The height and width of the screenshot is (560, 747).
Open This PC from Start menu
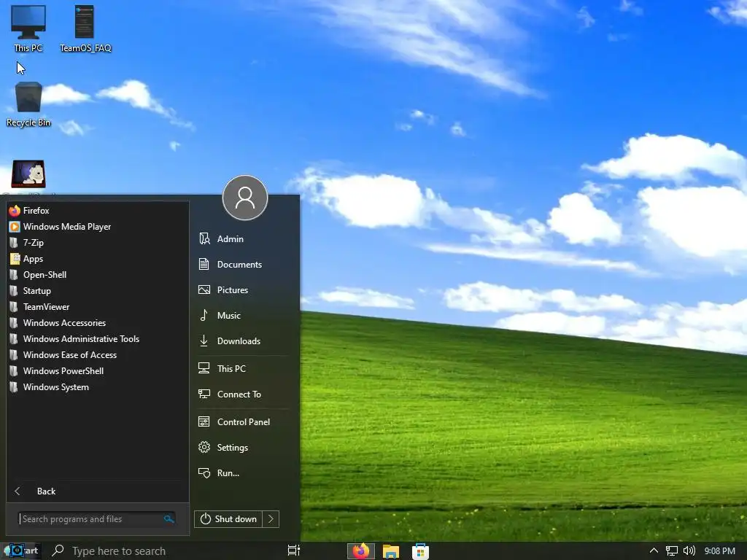pyautogui.click(x=244, y=368)
